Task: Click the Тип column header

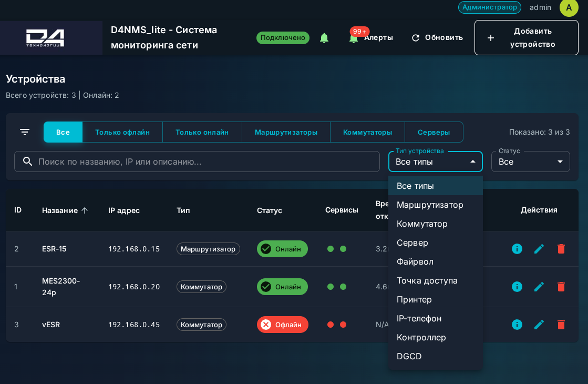Action: (x=183, y=210)
